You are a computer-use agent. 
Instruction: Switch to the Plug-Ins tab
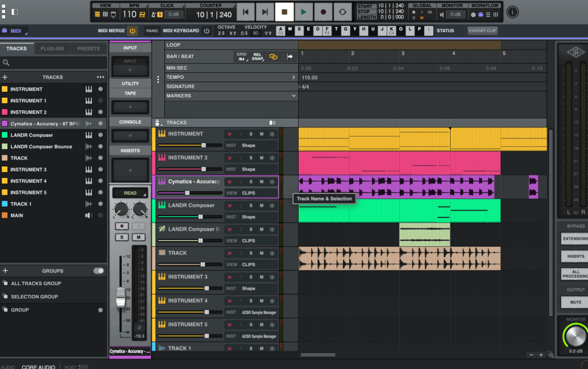[52, 49]
